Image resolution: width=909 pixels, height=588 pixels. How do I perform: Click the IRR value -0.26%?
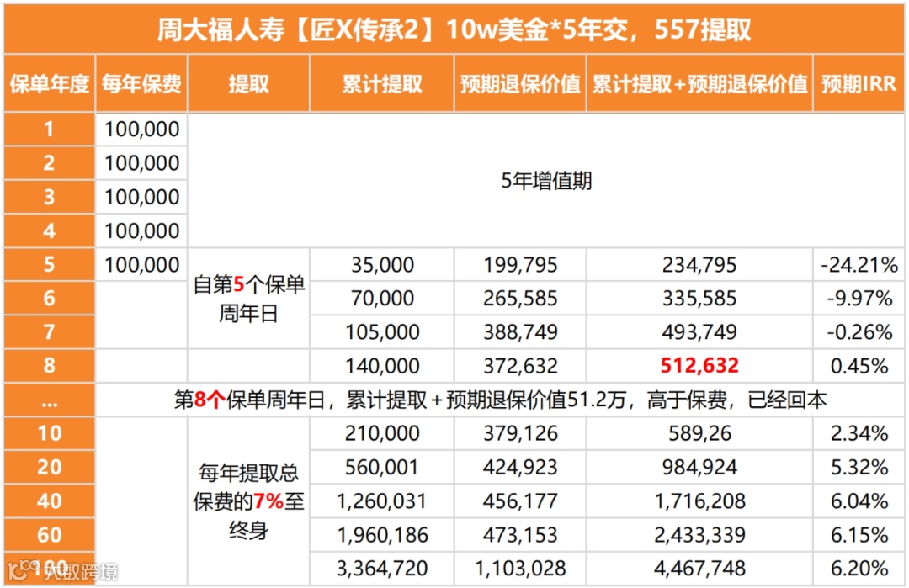point(859,332)
